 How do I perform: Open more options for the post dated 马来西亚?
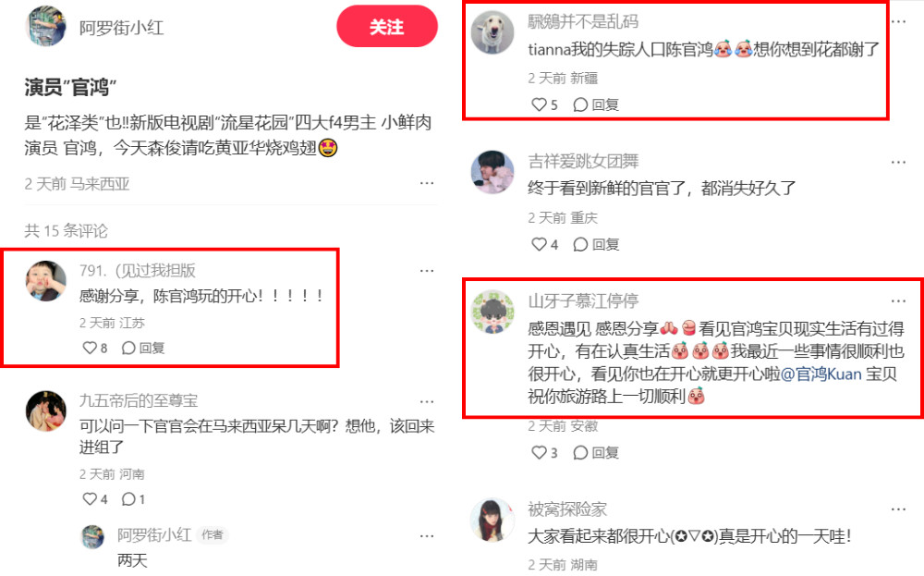[427, 183]
